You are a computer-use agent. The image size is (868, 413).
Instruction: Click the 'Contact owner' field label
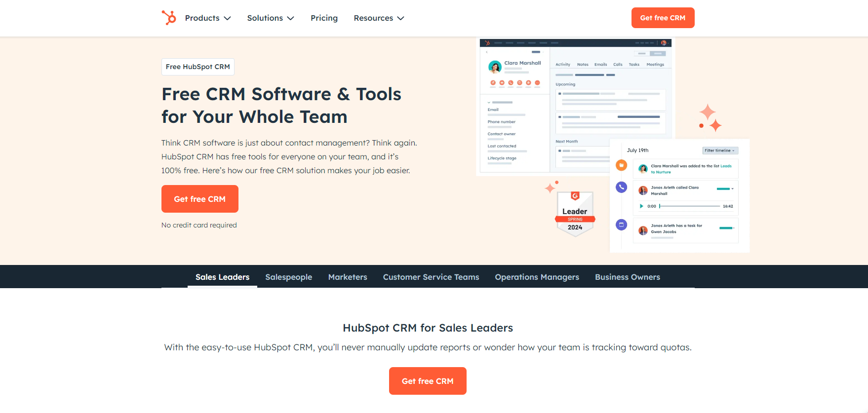tap(502, 134)
